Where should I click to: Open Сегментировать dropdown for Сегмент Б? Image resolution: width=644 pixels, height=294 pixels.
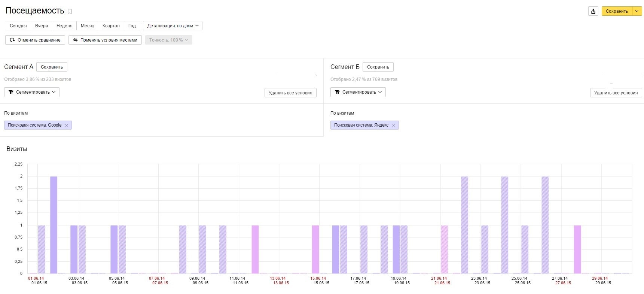click(358, 92)
